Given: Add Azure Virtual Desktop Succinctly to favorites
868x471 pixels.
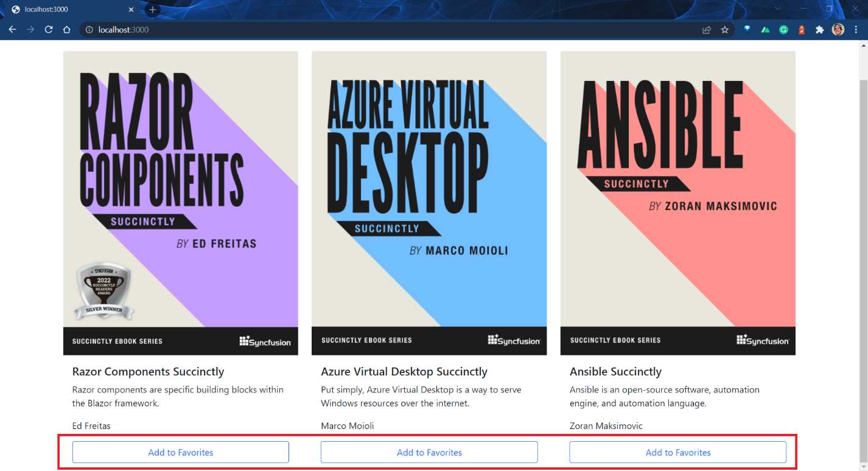Looking at the screenshot, I should pos(429,452).
